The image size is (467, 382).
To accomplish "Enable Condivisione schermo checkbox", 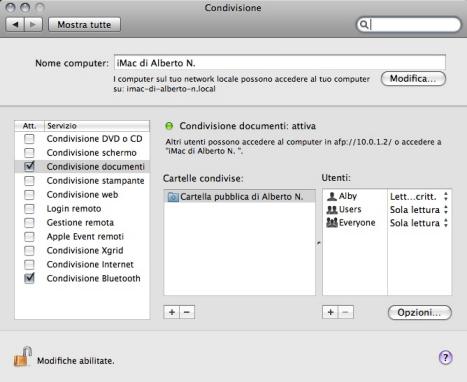I will point(29,153).
